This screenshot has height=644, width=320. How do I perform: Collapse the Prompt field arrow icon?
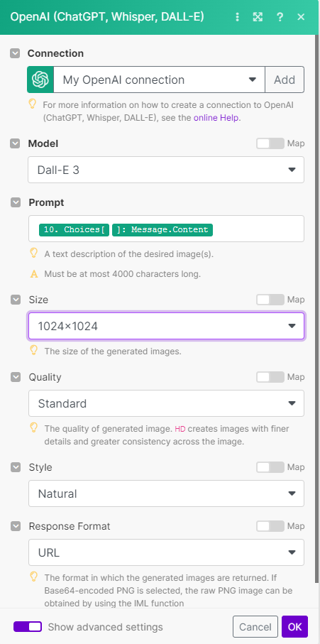[x=15, y=202]
